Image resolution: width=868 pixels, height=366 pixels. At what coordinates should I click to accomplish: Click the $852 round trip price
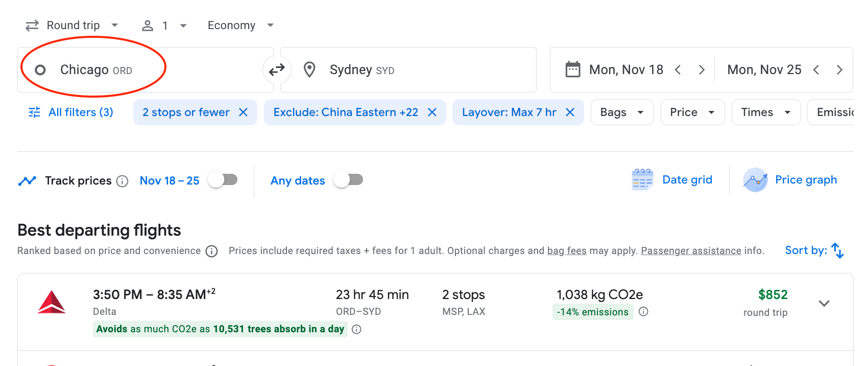(773, 295)
